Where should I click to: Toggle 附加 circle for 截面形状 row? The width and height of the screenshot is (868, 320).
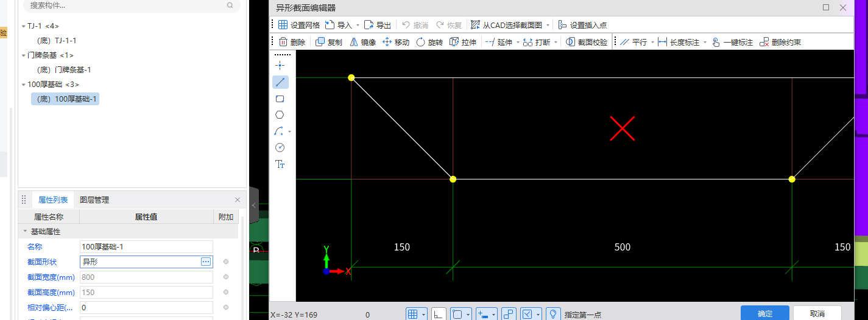click(226, 262)
